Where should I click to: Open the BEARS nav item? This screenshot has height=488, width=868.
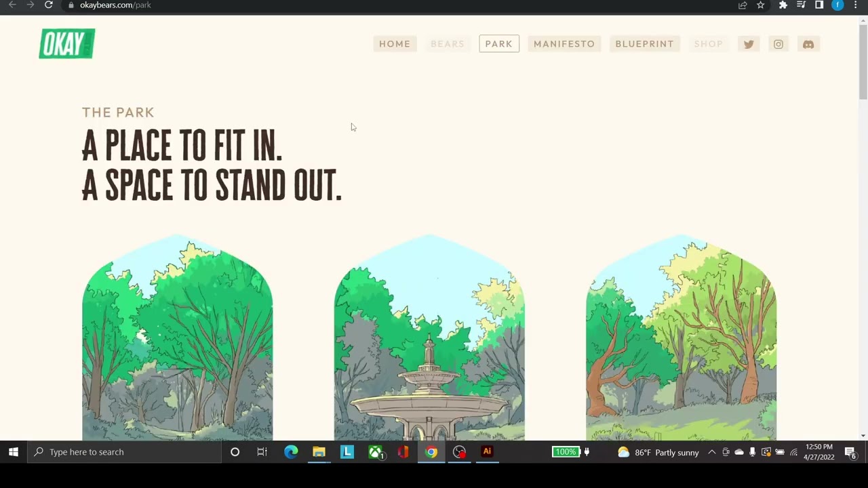coord(448,44)
